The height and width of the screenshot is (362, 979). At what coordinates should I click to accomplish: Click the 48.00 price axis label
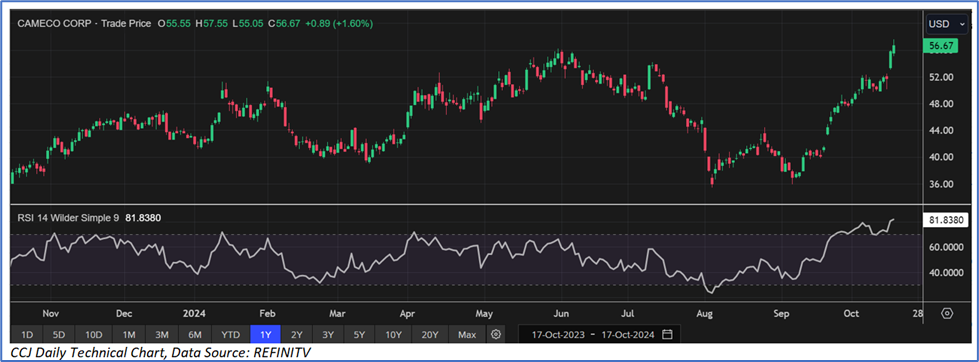941,104
